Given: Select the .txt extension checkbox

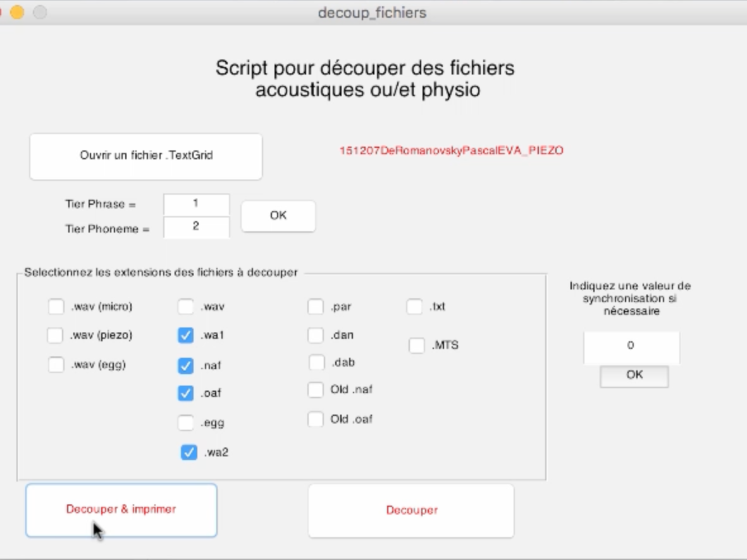Looking at the screenshot, I should point(414,307).
